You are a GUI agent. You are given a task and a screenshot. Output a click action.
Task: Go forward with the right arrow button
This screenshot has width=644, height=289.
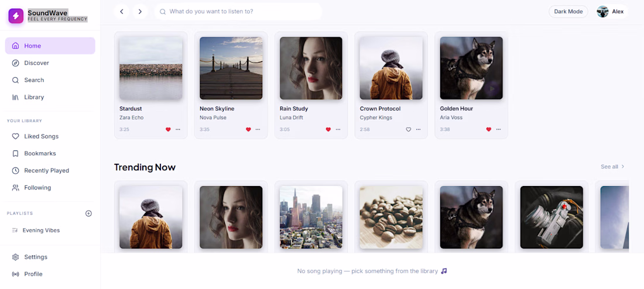pos(140,12)
